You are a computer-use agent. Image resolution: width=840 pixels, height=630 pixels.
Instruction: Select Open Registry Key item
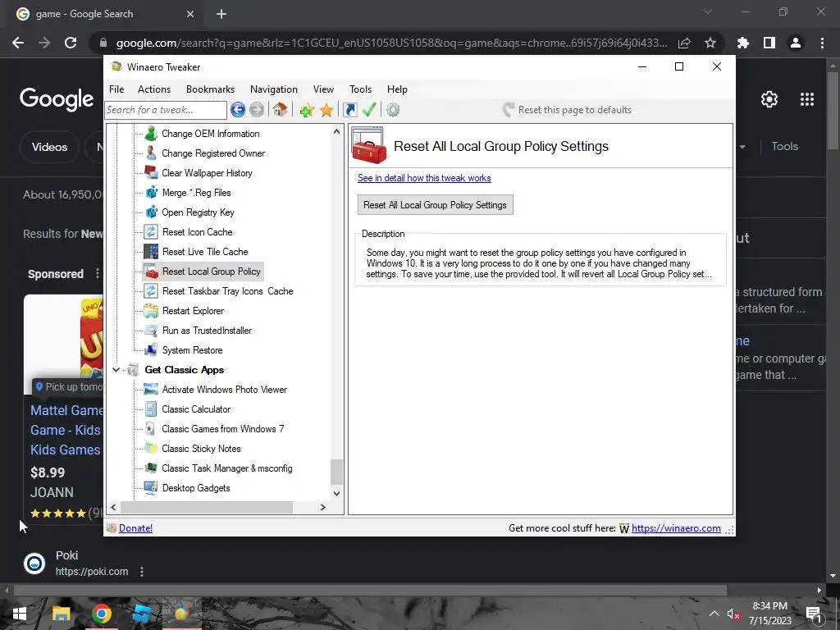point(198,212)
